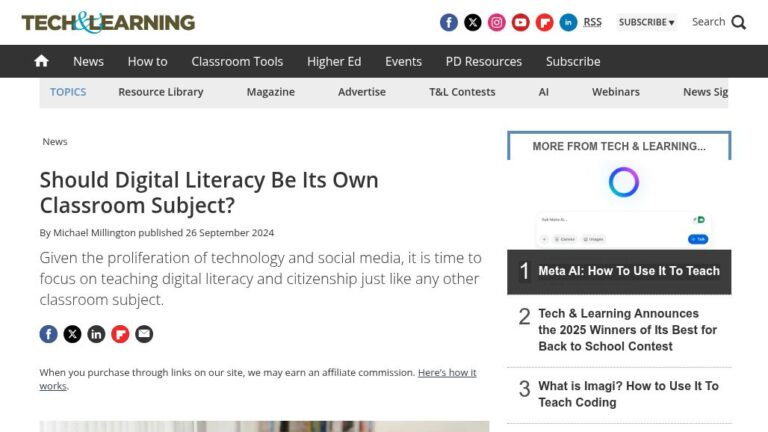Select the Resource Library topic tab
The width and height of the screenshot is (768, 432).
click(160, 92)
